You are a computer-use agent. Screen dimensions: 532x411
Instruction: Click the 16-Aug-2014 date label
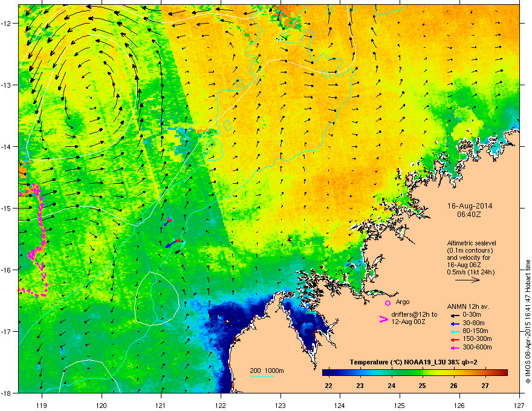pyautogui.click(x=470, y=206)
